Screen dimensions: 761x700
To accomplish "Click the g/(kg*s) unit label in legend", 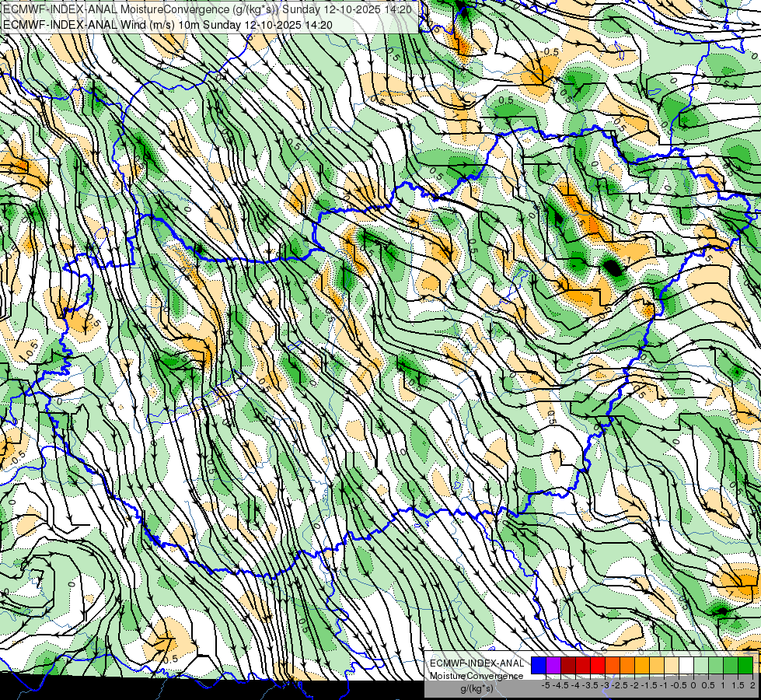I will click(476, 688).
